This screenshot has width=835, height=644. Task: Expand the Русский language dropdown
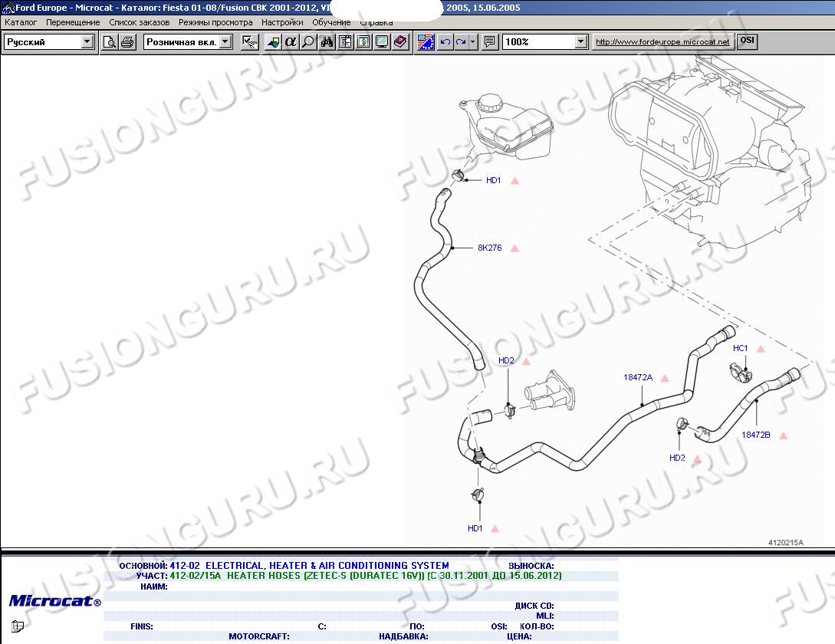coord(87,41)
